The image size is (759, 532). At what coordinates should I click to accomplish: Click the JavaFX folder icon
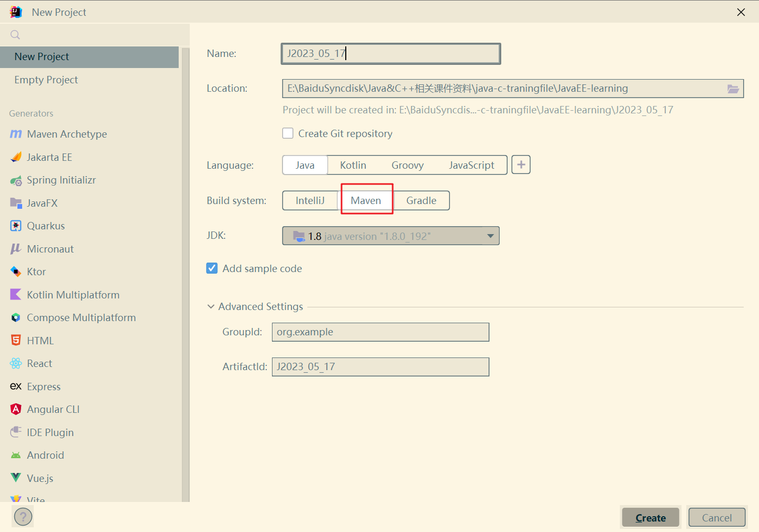[x=16, y=203]
